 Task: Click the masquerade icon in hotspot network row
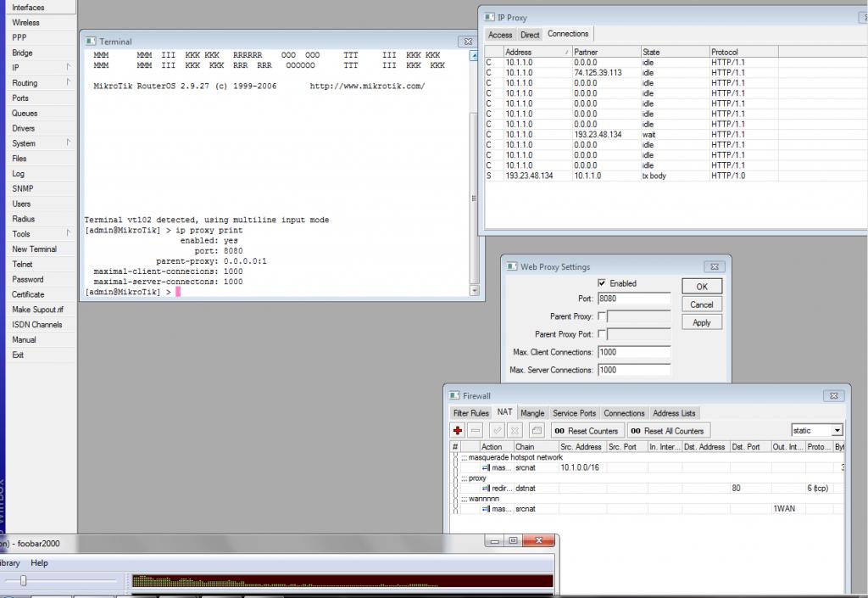pyautogui.click(x=487, y=467)
